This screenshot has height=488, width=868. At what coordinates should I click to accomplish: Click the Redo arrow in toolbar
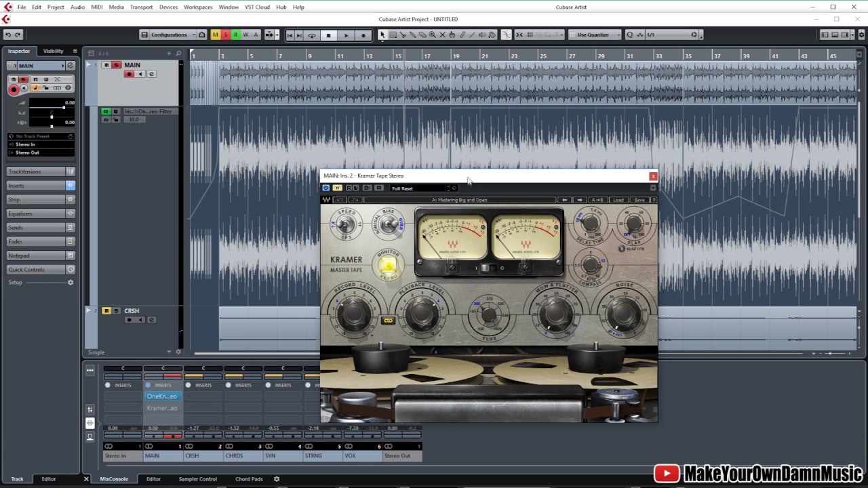tap(18, 35)
